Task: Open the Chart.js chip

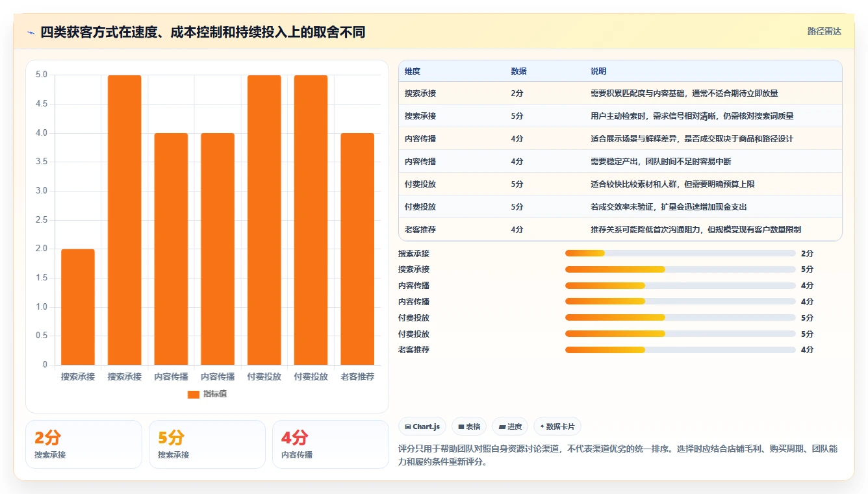Action: pos(422,426)
